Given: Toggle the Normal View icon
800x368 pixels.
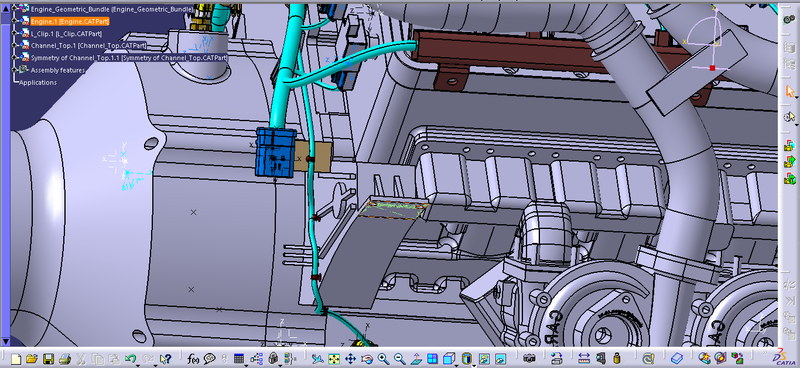Looking at the screenshot, I should pyautogui.click(x=416, y=359).
